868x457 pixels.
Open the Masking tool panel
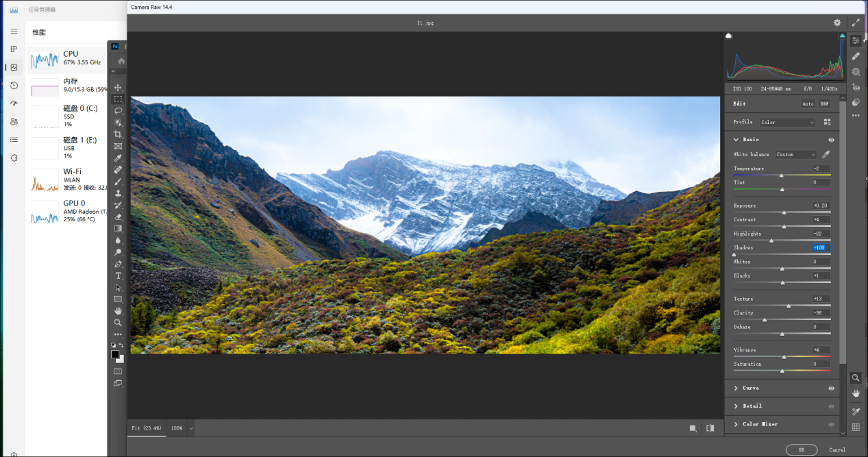coord(856,72)
